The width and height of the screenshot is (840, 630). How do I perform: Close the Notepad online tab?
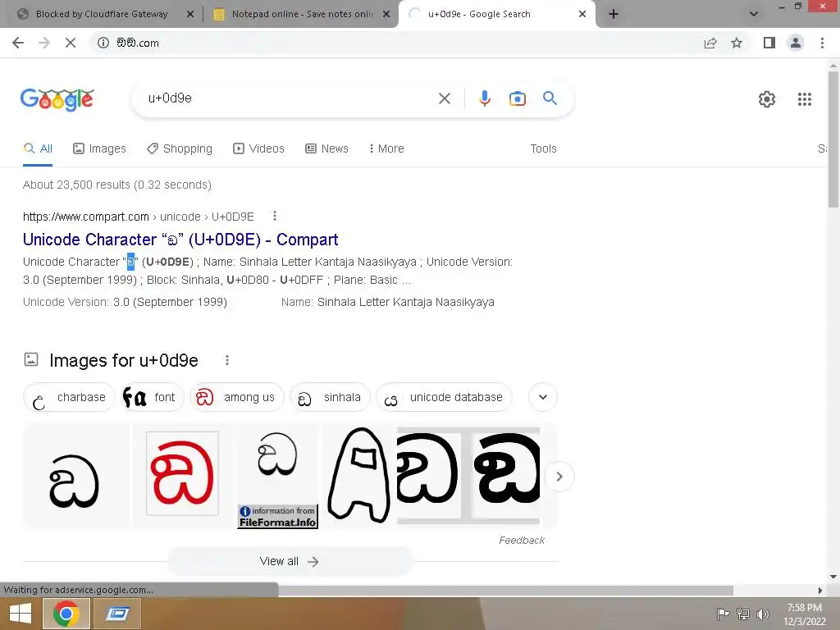point(386,14)
